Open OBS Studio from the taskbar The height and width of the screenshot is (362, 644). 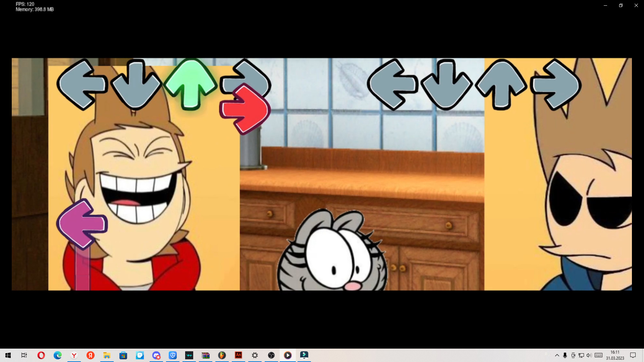pos(271,355)
